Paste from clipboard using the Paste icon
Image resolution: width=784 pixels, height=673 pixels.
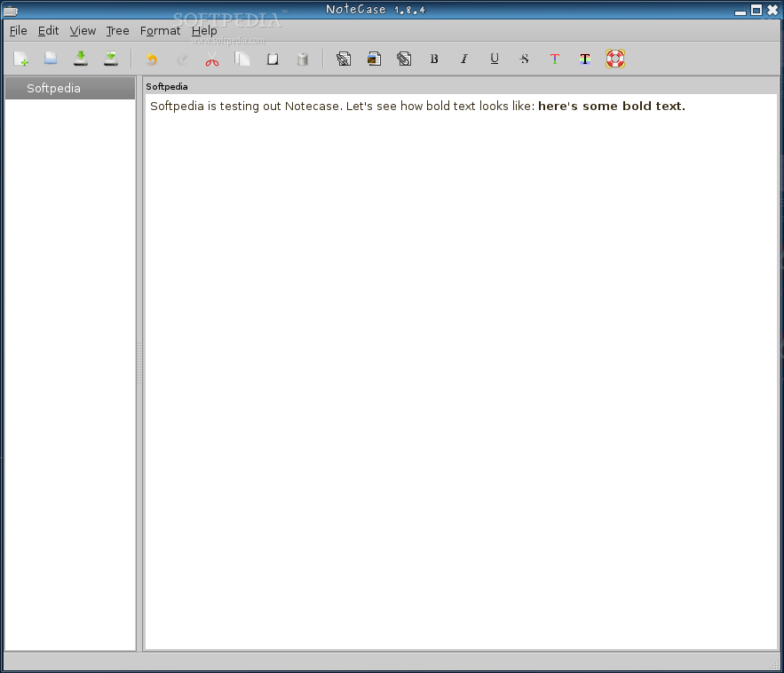point(273,59)
